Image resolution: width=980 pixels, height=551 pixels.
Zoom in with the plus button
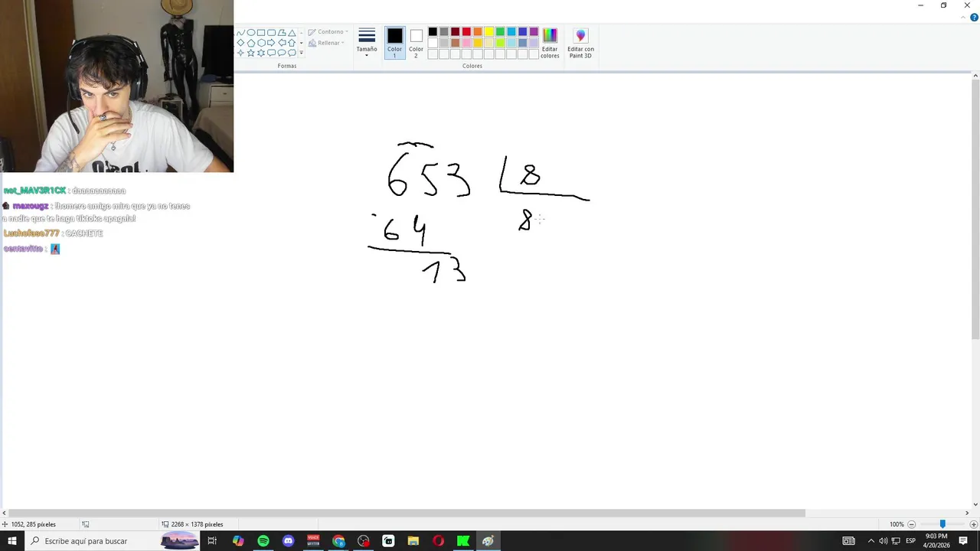974,524
